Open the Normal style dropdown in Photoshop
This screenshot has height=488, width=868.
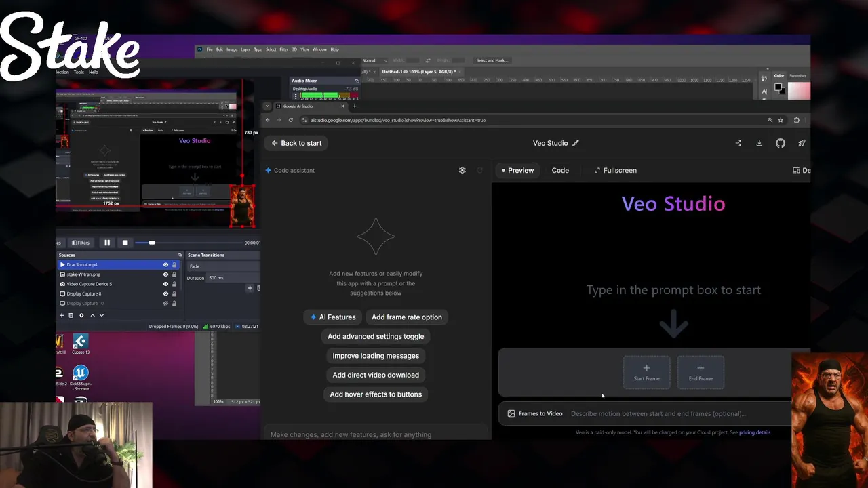[376, 60]
